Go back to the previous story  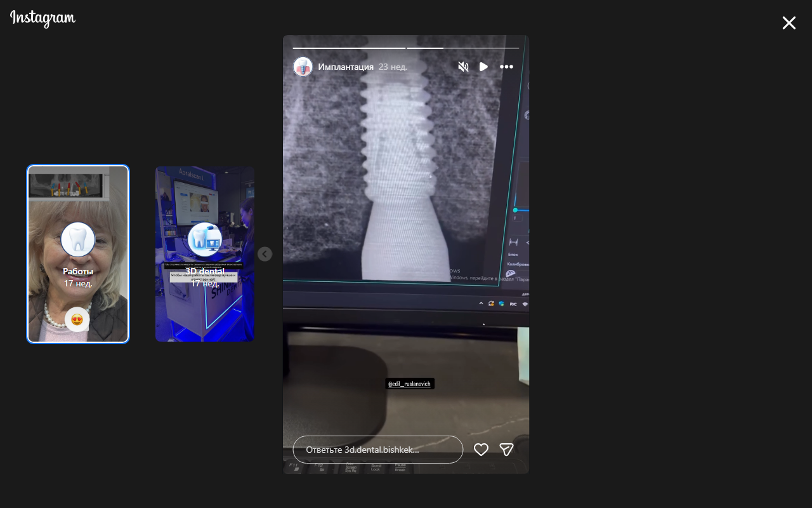pos(265,253)
